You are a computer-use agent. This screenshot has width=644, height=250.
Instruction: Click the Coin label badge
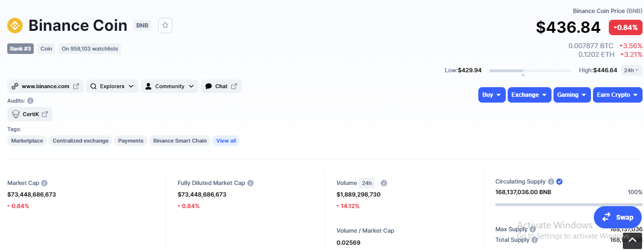(x=46, y=49)
